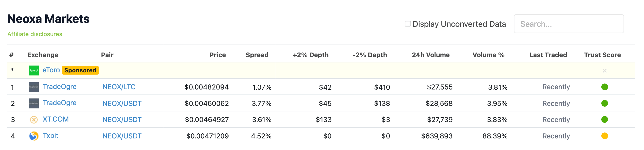
Task: Click the eToro sponsored link
Action: [x=51, y=70]
